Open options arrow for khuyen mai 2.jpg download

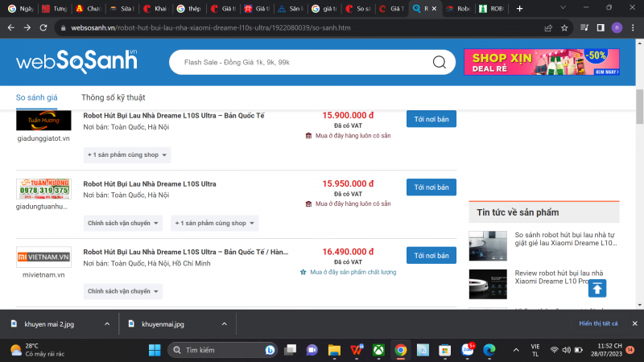107,324
